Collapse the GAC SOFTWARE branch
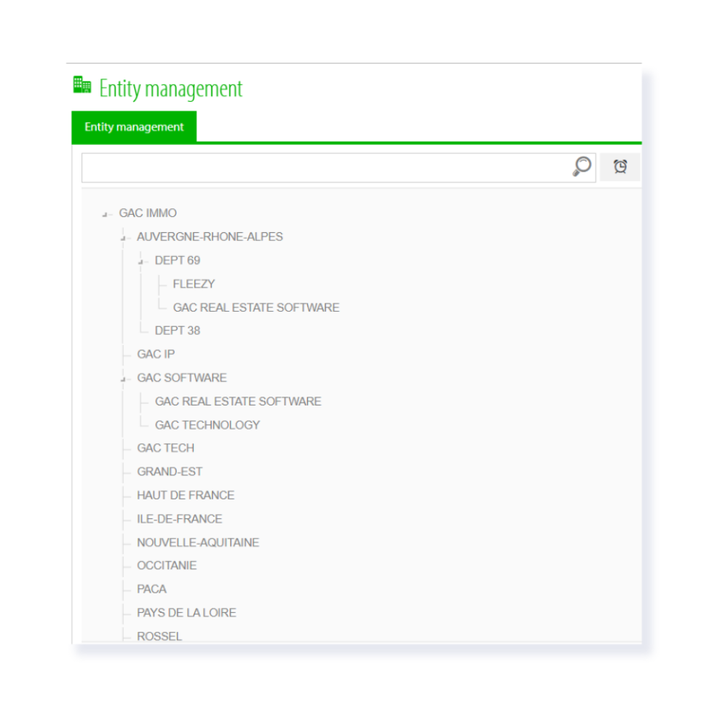The image size is (728, 728). pos(123,379)
